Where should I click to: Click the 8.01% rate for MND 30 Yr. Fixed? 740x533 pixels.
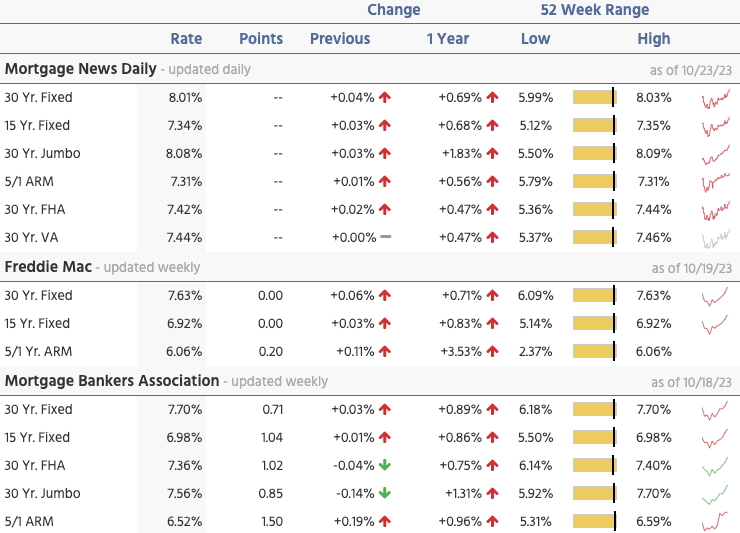click(186, 98)
